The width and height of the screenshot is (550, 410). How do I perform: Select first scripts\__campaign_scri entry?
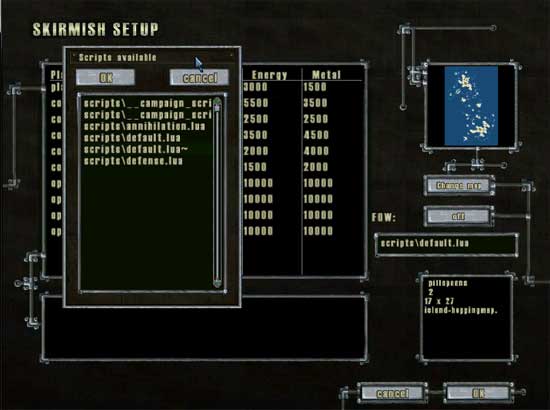(147, 103)
